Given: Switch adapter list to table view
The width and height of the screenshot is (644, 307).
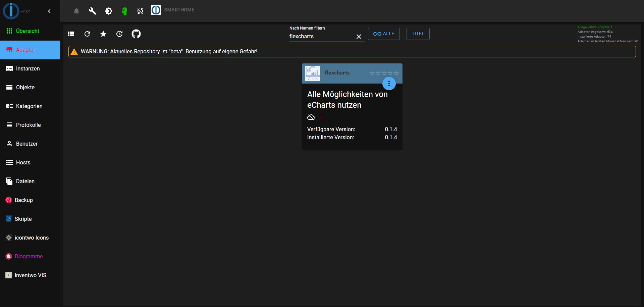Looking at the screenshot, I should [71, 34].
